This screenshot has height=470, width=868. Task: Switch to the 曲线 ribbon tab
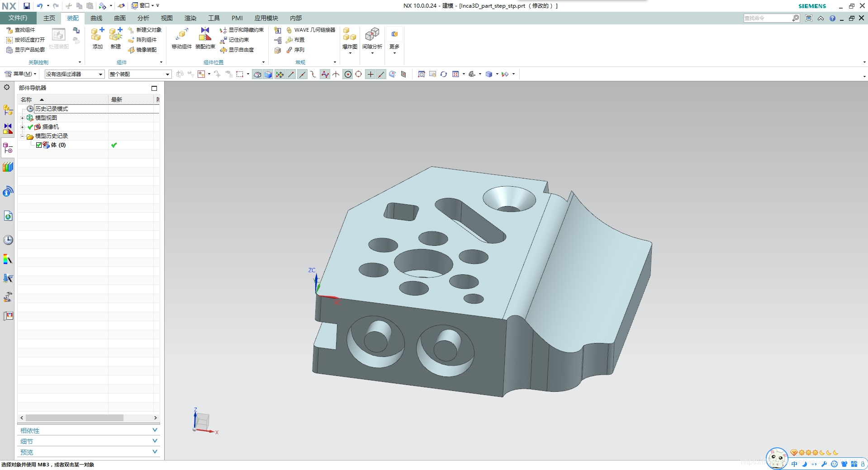pos(96,18)
